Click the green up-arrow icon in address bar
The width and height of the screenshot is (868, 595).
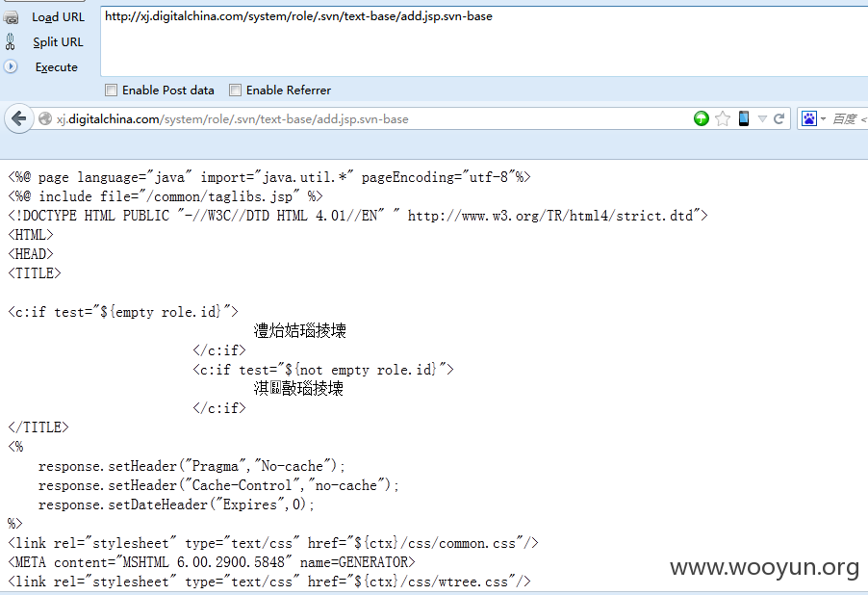coord(702,118)
